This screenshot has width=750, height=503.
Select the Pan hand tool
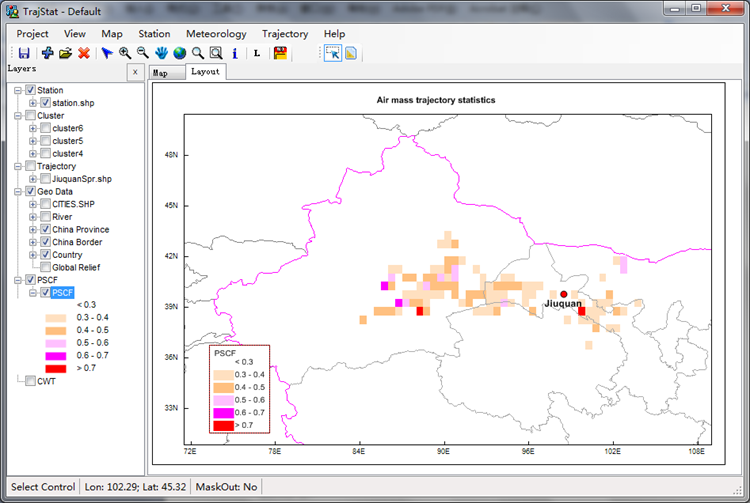161,53
